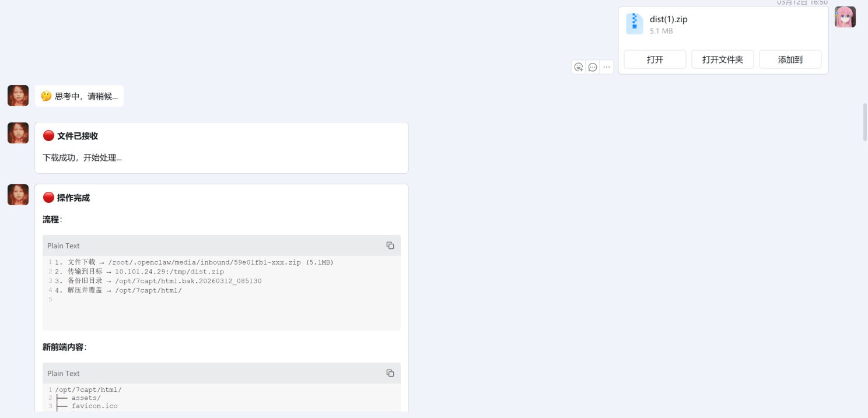Click the dist(1).zip file icon
Screen dimensions: 868x418
[x=634, y=24]
